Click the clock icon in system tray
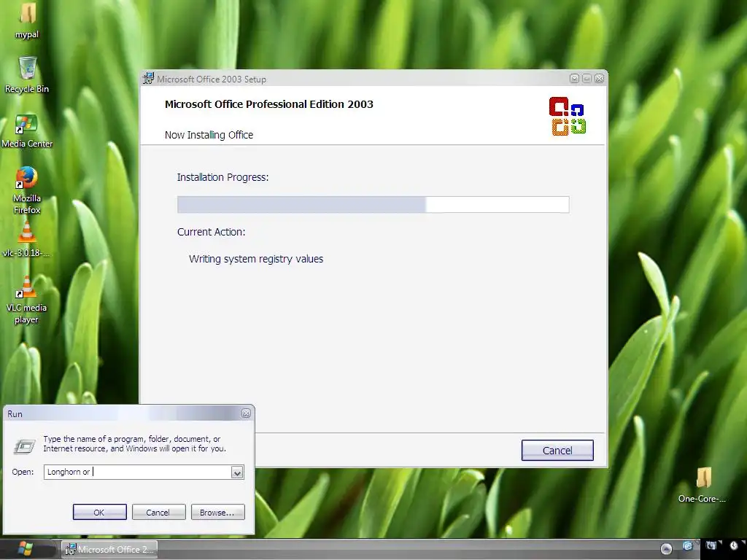This screenshot has height=560, width=747. point(734,545)
